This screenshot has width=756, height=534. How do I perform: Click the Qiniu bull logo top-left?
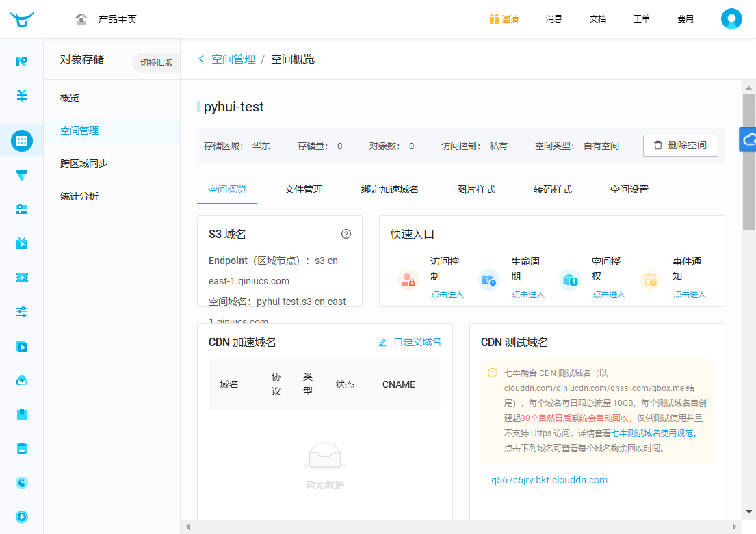pos(21,18)
